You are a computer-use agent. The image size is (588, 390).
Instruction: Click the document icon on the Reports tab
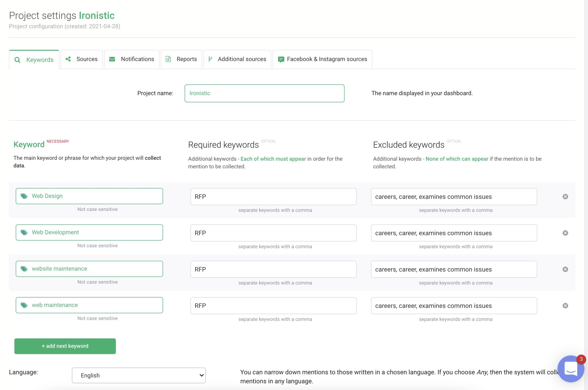click(168, 59)
